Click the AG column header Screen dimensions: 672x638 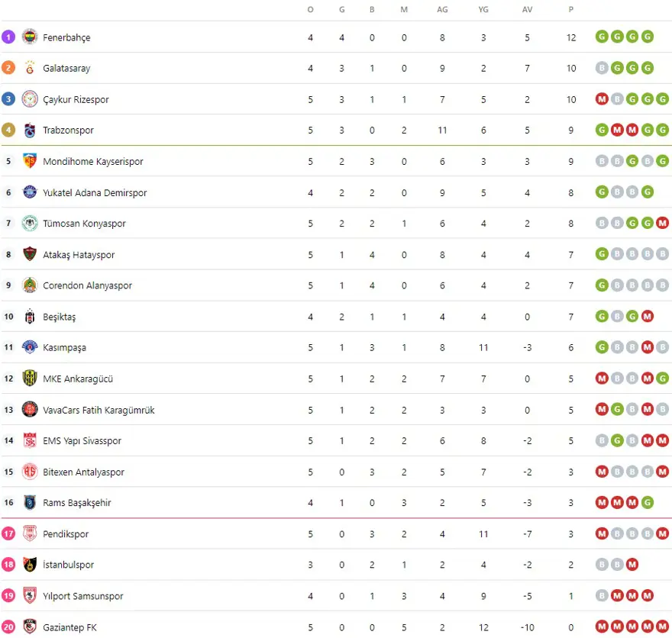(442, 9)
